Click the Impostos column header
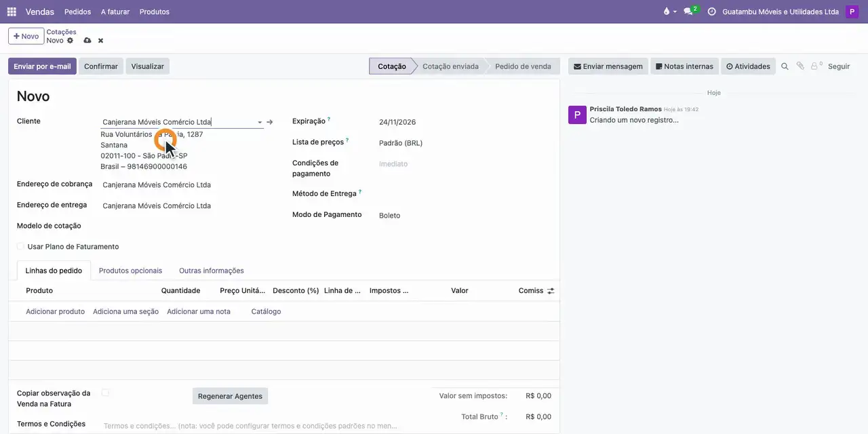Image resolution: width=868 pixels, height=434 pixels. 389,291
